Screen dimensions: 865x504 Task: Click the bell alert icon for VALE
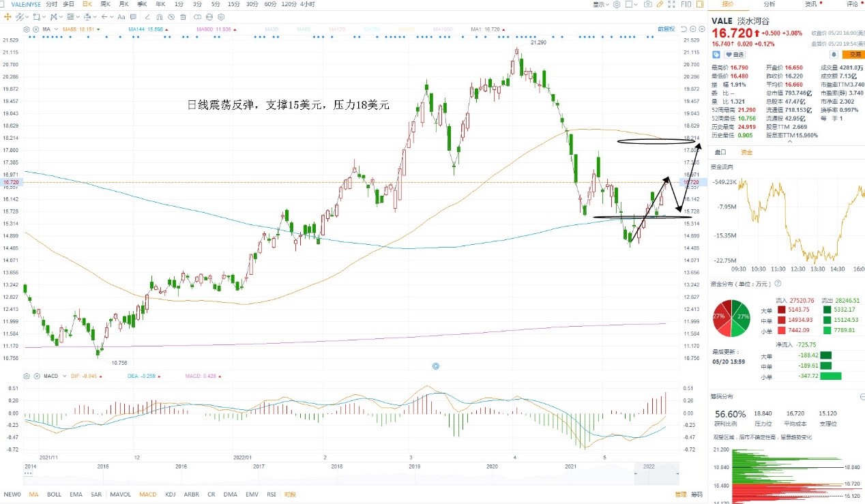pyautogui.click(x=834, y=54)
